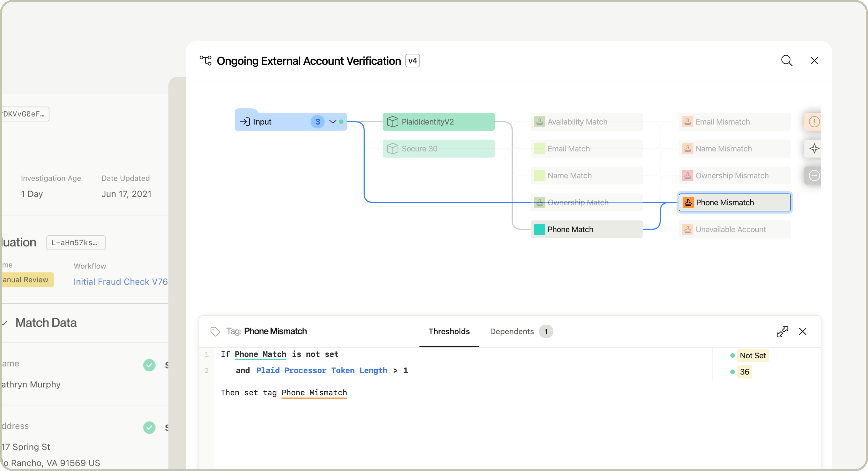Click green check beside Name match data

coord(149,365)
